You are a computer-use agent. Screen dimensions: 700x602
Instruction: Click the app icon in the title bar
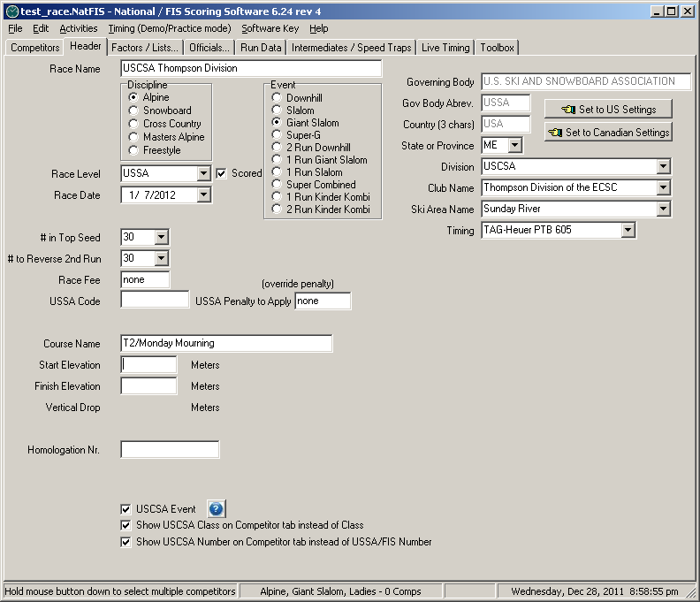coord(12,11)
